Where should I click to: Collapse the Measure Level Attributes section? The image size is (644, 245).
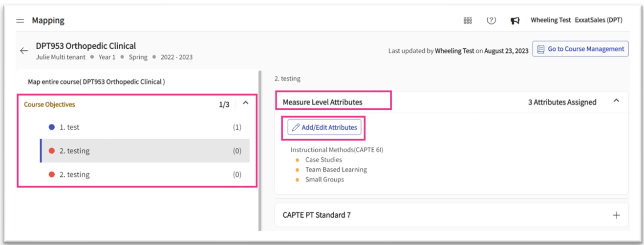point(616,101)
